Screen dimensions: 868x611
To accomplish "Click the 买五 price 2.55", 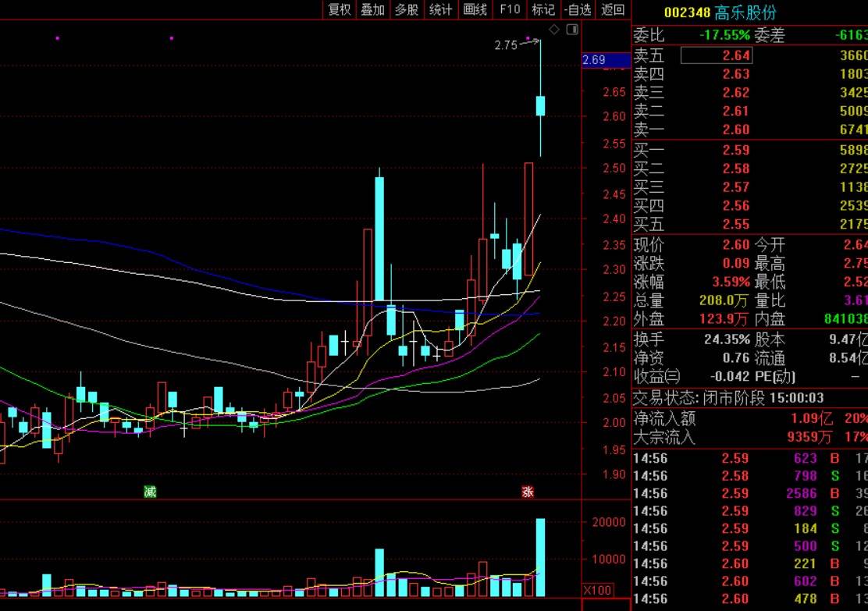I will coord(736,224).
